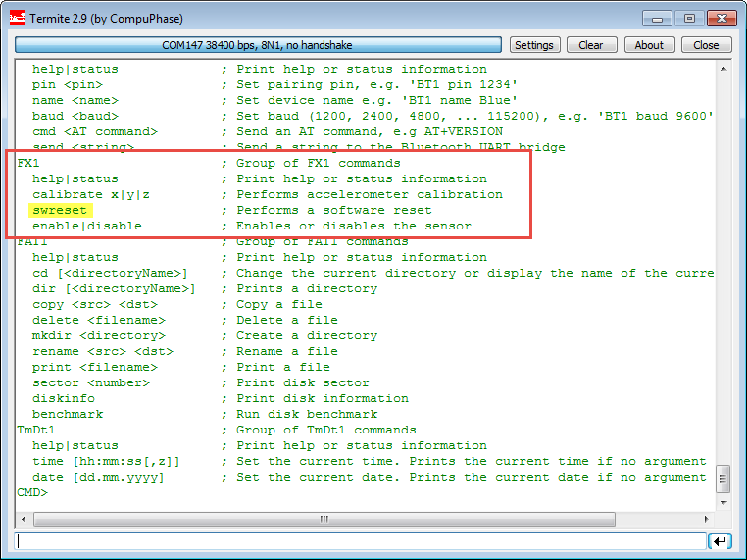The image size is (747, 560).
Task: Click the vertical scrollbar thumb
Action: (x=723, y=479)
